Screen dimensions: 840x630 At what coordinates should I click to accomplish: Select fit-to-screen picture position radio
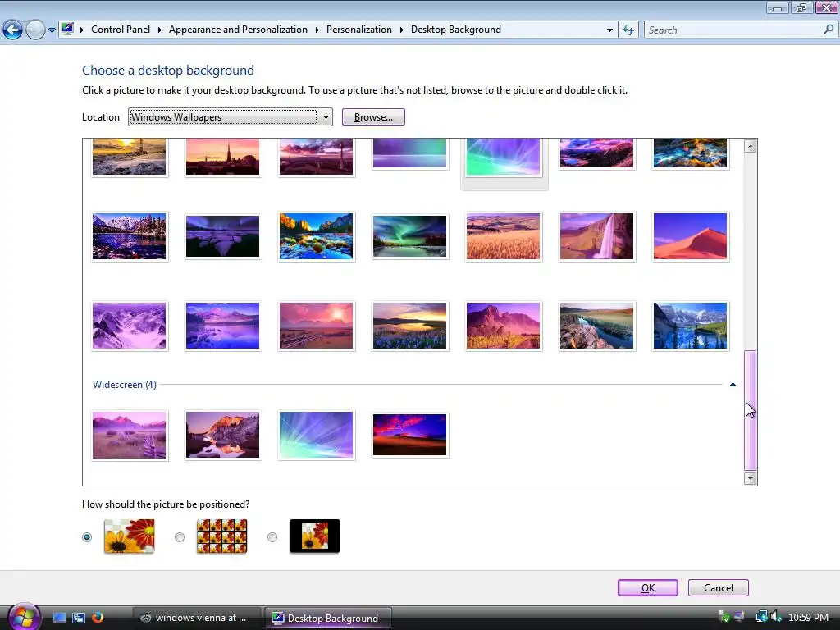[x=87, y=536]
